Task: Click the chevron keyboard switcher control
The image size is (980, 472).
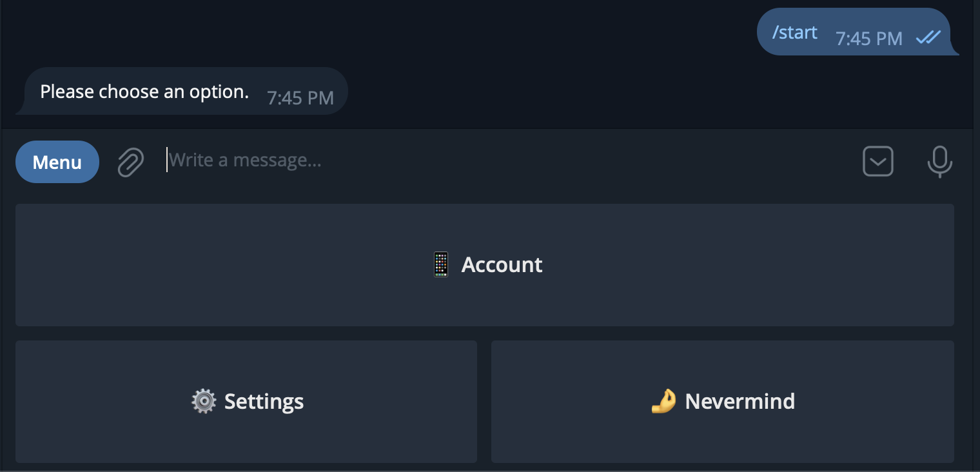Action: (x=877, y=161)
